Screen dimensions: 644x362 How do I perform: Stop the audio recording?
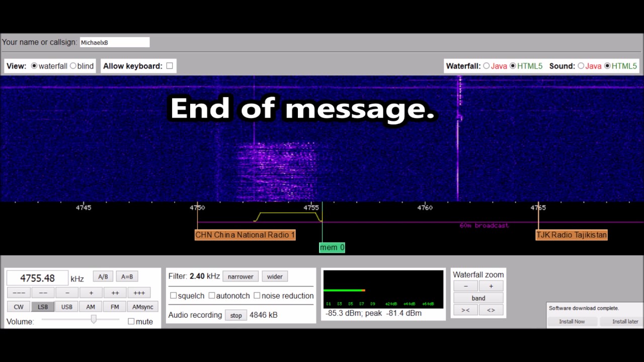(236, 315)
